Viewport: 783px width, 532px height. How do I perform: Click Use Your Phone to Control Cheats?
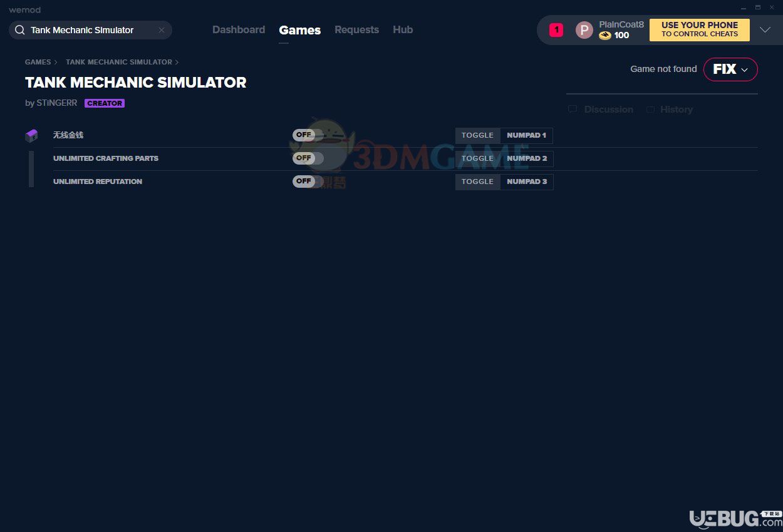pos(700,30)
